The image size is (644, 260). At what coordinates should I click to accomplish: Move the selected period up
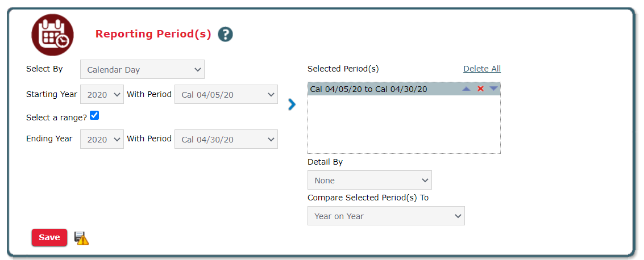(466, 89)
